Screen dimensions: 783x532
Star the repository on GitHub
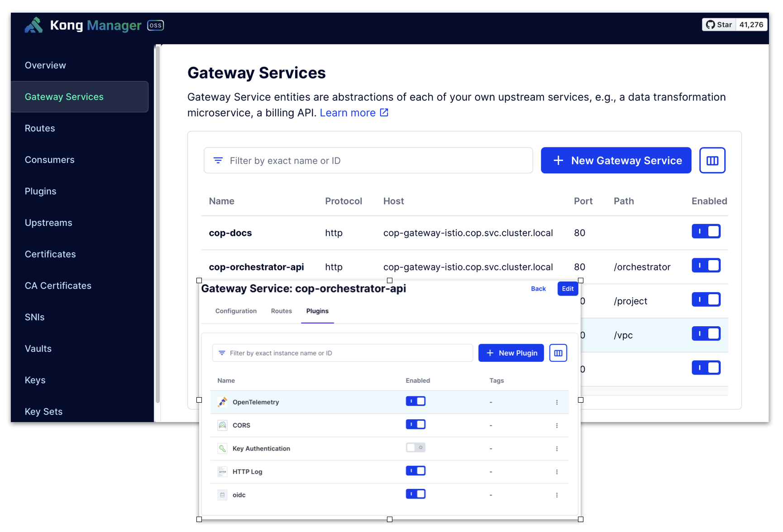pyautogui.click(x=719, y=24)
